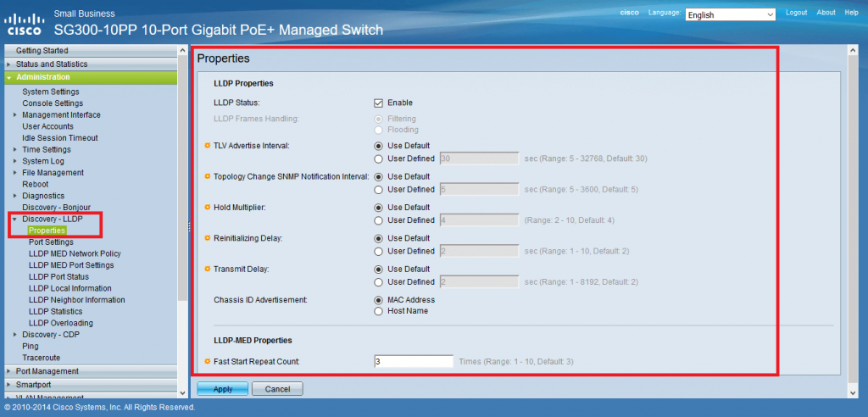The width and height of the screenshot is (868, 417).
Task: Click the sidebar splitter handle
Action: 190,226
